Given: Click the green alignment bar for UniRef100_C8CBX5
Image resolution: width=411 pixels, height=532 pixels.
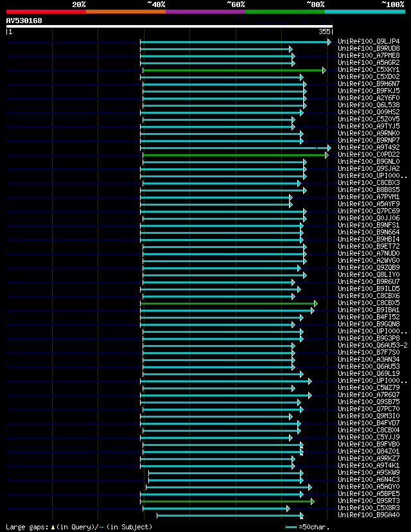Looking at the screenshot, I should point(227,303).
